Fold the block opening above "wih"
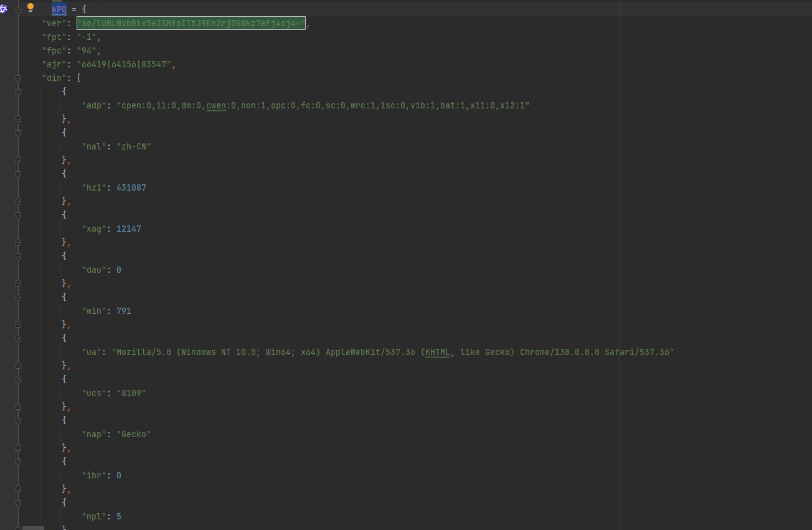Screen dimensions: 812x530 18,297
